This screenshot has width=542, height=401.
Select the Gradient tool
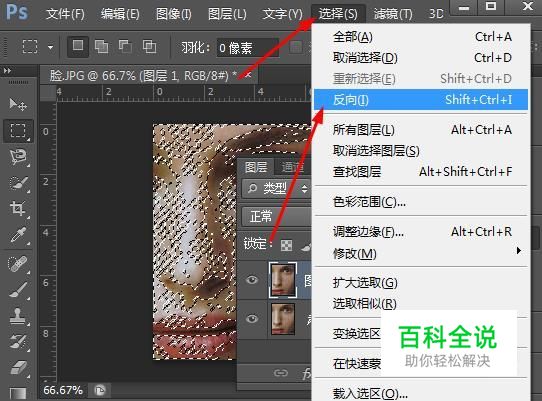pyautogui.click(x=18, y=393)
